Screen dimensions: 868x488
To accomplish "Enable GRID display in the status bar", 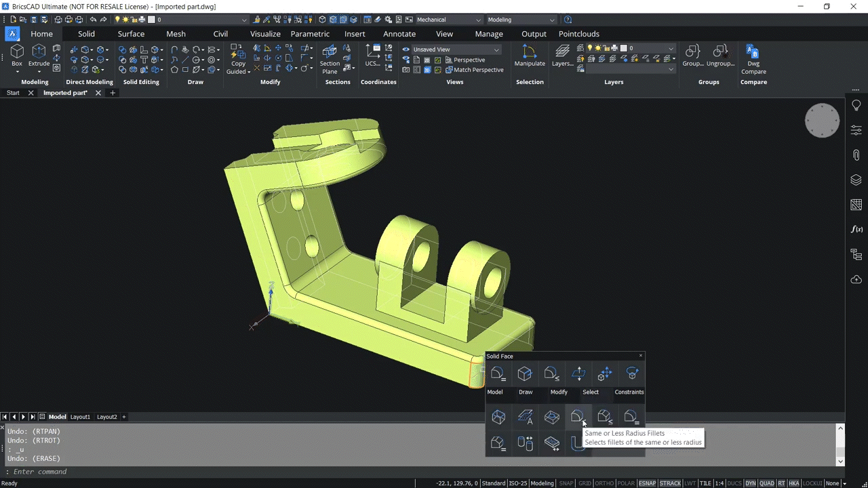I will click(585, 483).
